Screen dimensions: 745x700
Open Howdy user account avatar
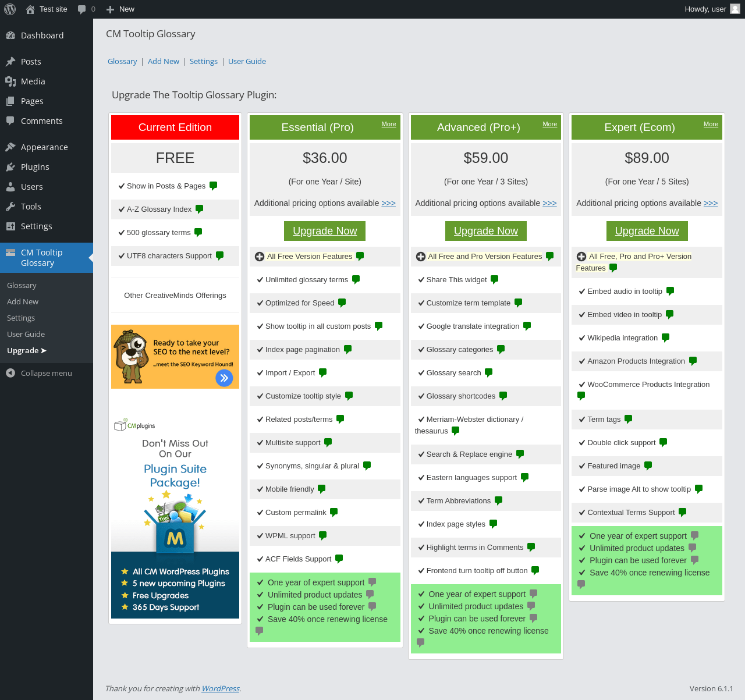(x=735, y=9)
